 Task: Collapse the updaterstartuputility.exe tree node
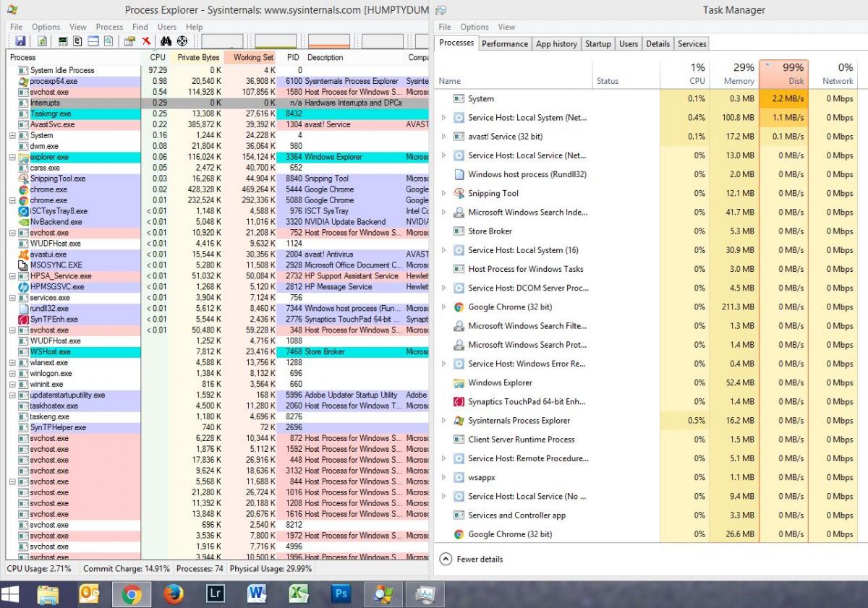tap(12, 395)
